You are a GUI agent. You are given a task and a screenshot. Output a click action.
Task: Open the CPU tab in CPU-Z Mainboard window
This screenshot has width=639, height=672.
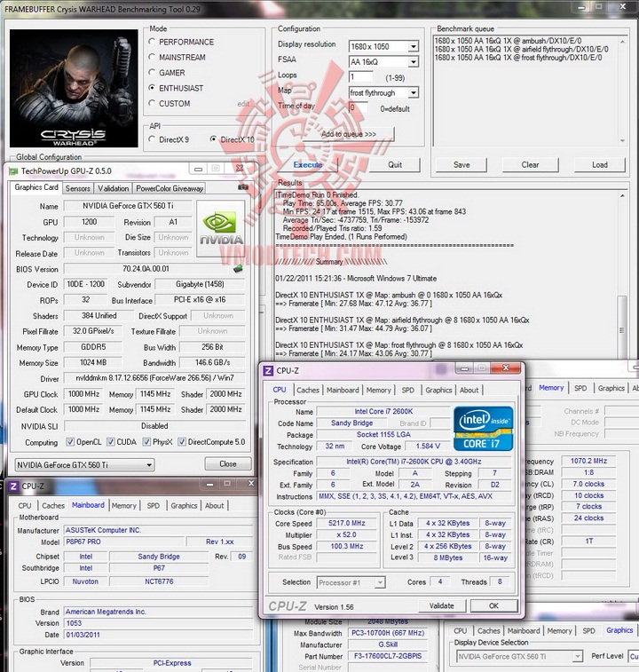[25, 506]
